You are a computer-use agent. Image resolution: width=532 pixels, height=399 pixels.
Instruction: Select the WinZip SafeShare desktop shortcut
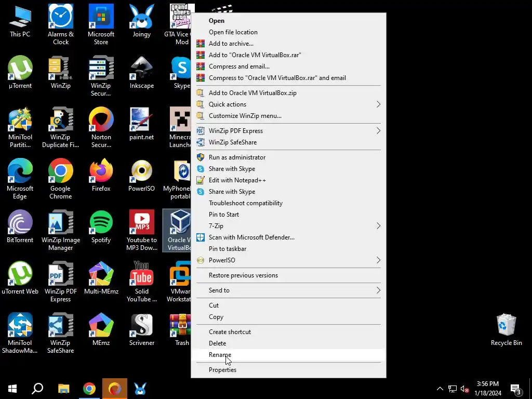tap(60, 334)
